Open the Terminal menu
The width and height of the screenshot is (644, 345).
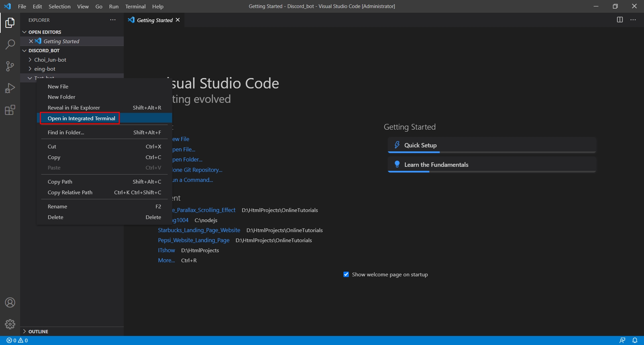tap(135, 6)
